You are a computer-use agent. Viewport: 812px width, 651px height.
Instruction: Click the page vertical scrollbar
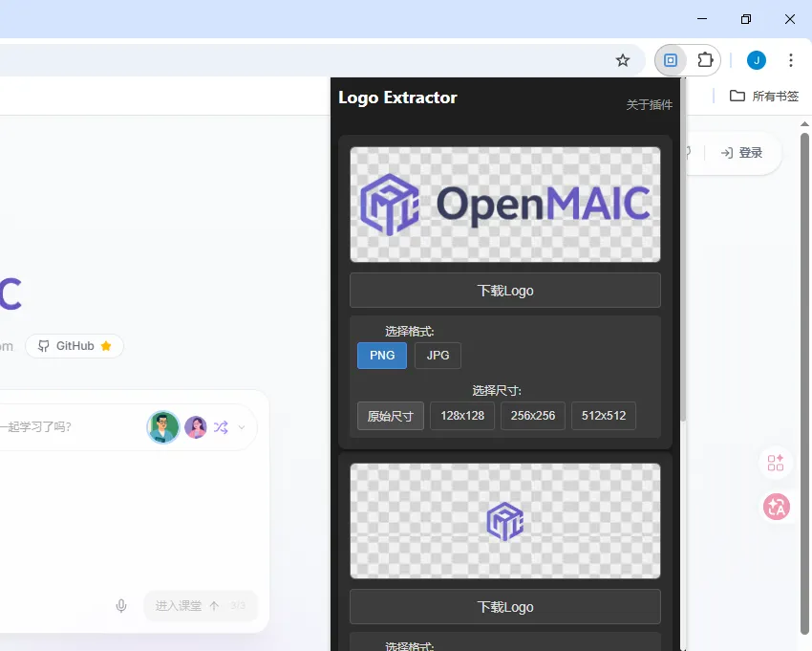tap(804, 383)
